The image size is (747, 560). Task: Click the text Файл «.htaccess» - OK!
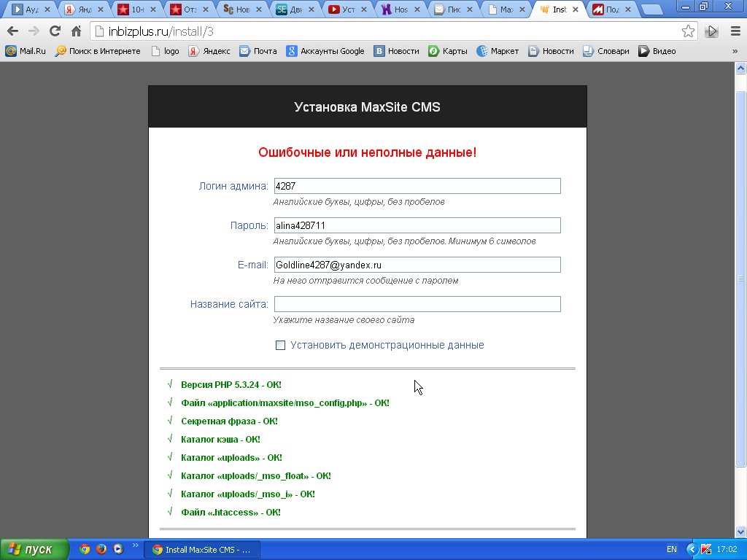tap(231, 513)
